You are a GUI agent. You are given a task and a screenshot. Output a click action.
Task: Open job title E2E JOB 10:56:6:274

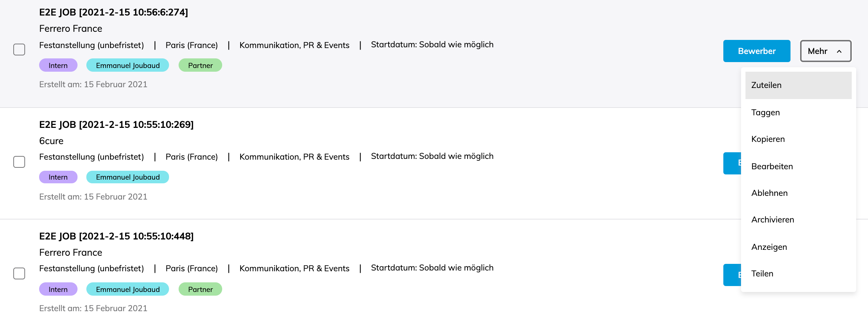(x=113, y=12)
